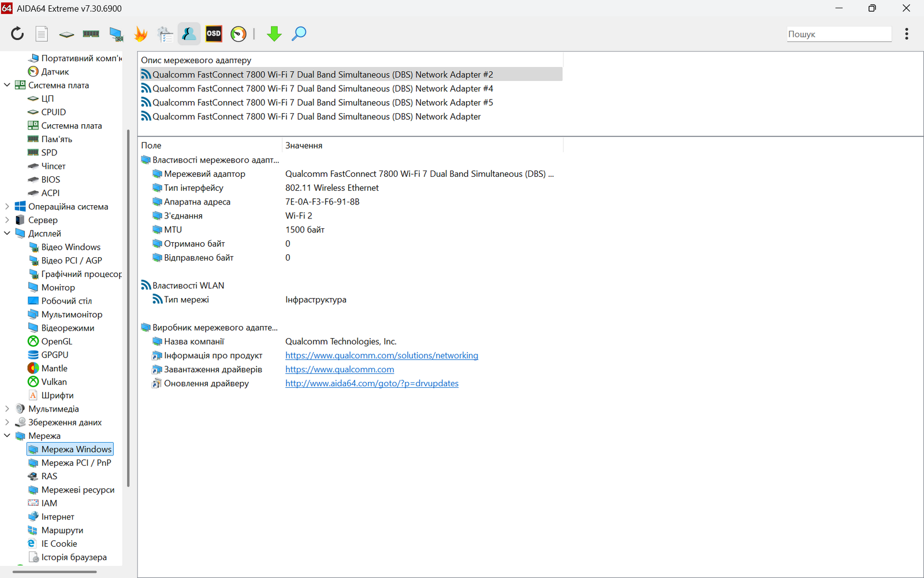
Task: Expand the Мультимедіа tree node
Action: pyautogui.click(x=7, y=409)
